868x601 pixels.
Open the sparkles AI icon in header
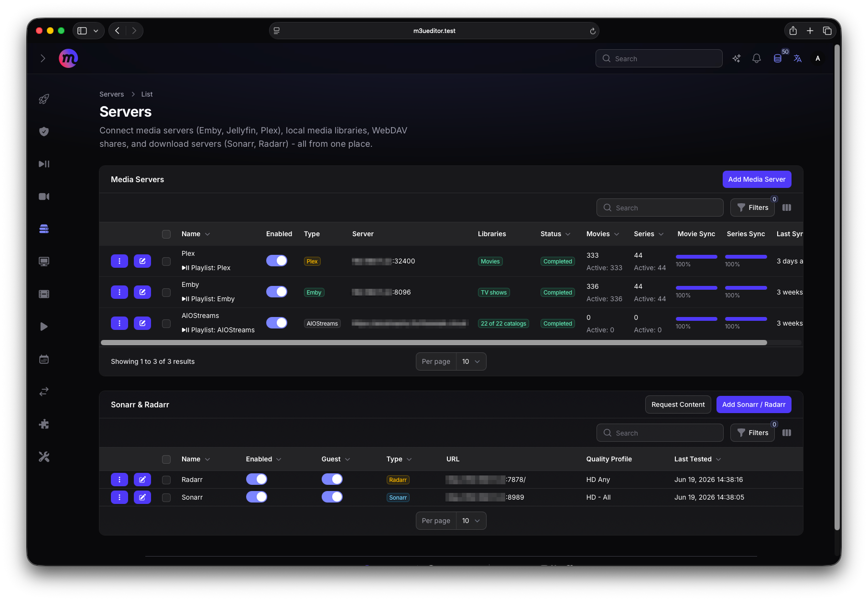[x=737, y=58]
